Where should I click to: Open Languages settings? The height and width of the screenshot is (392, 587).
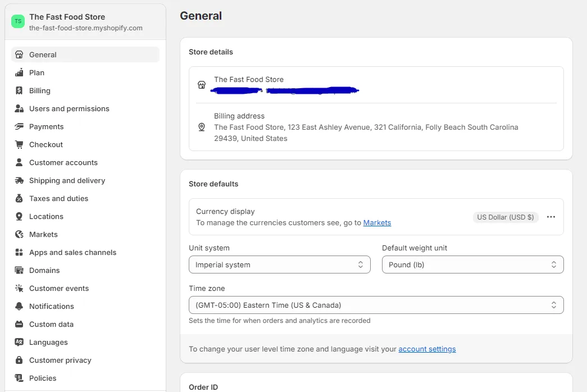pyautogui.click(x=85, y=342)
